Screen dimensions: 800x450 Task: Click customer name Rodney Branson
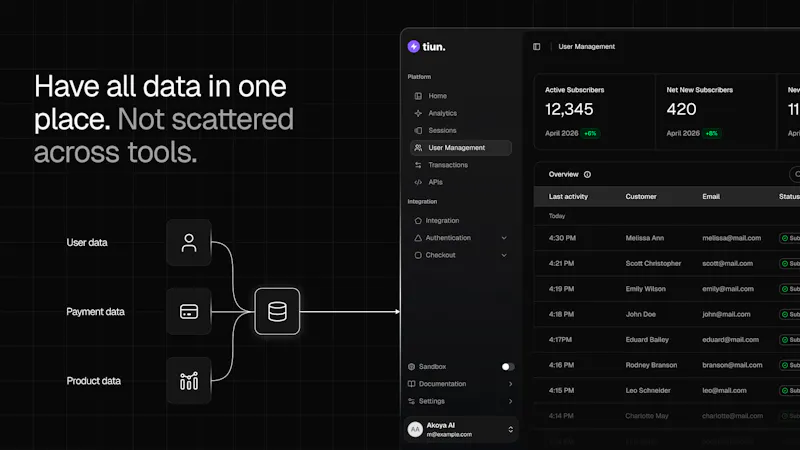651,365
